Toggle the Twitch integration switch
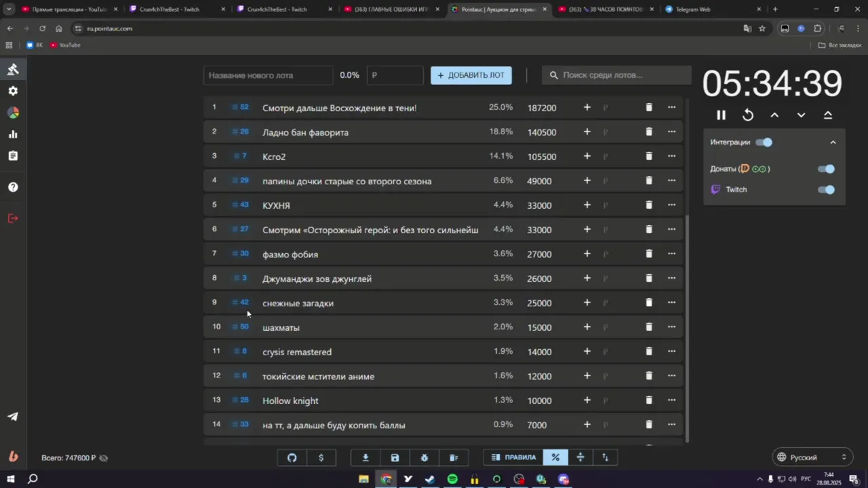This screenshot has width=868, height=488. coord(826,190)
